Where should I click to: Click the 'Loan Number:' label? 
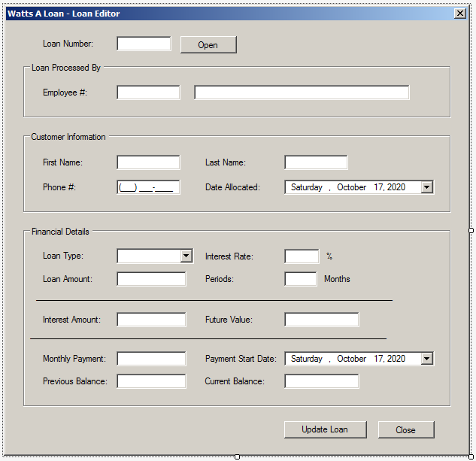(x=68, y=44)
